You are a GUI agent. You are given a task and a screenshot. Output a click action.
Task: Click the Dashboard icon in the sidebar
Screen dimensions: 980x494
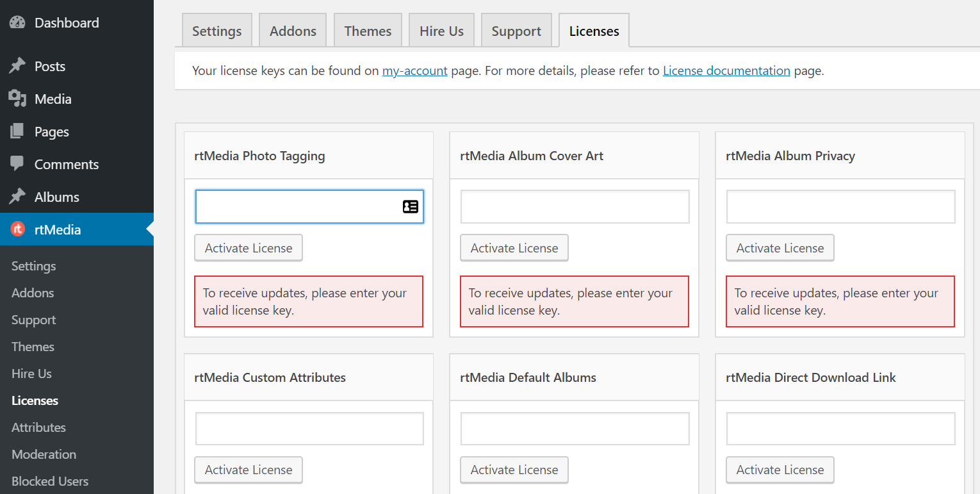pyautogui.click(x=16, y=22)
